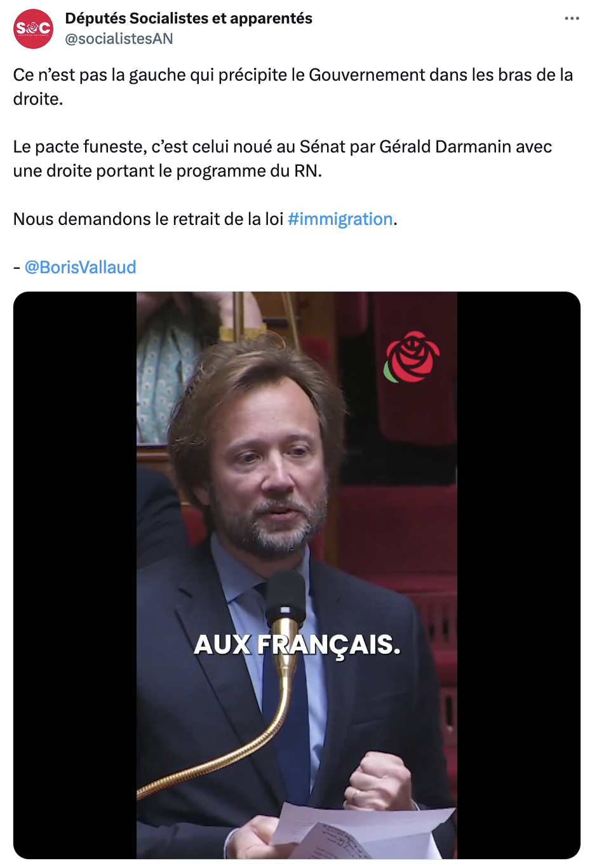Click the red rose logo in video

pyautogui.click(x=412, y=357)
